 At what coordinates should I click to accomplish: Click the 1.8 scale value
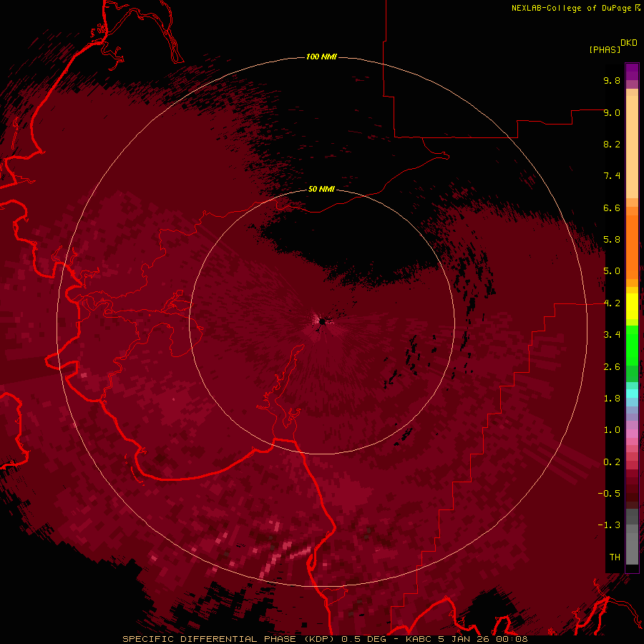coord(612,399)
